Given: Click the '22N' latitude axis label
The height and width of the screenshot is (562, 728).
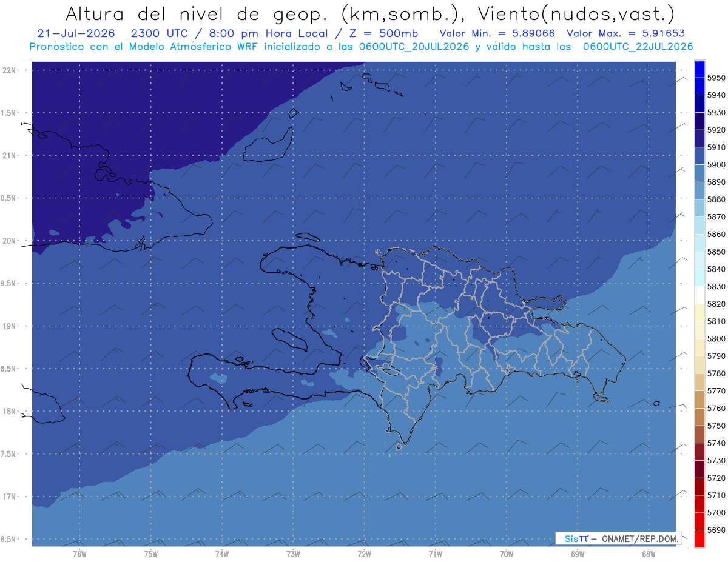Looking at the screenshot, I should pos(8,70).
